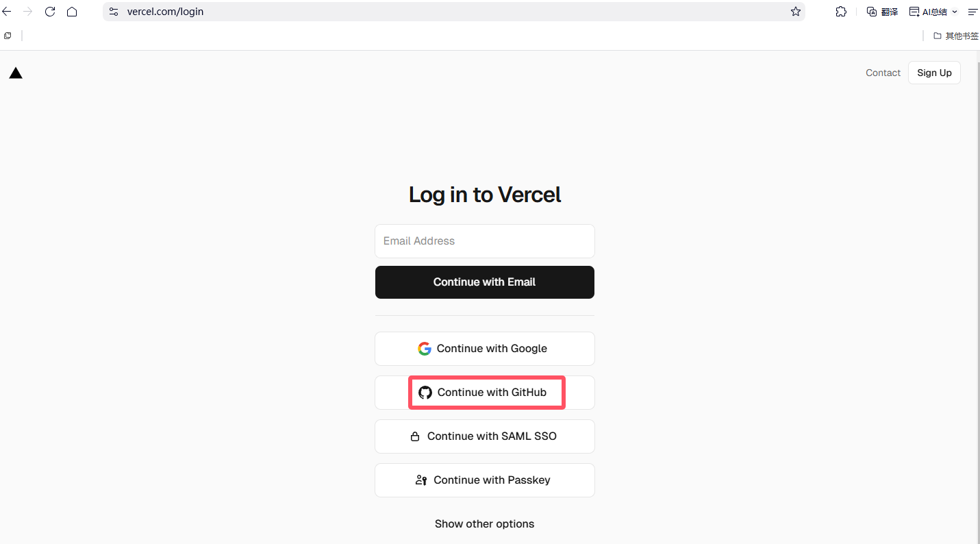The image size is (980, 544).
Task: Open the browser menu hamburger icon
Action: 973,11
